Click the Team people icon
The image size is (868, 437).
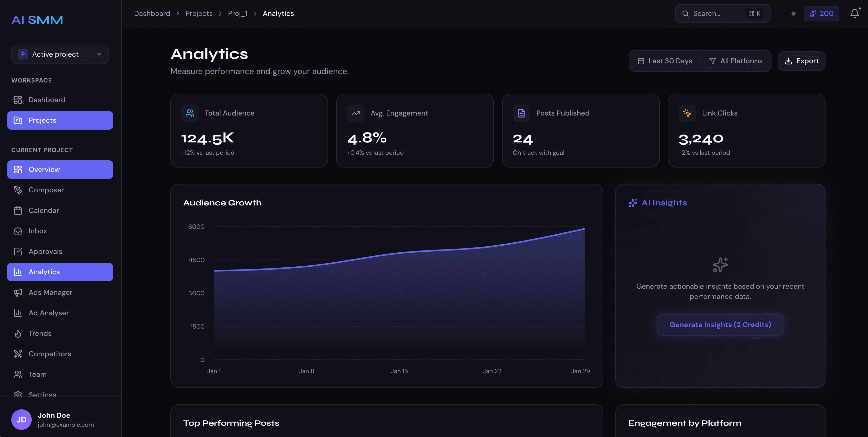click(18, 374)
